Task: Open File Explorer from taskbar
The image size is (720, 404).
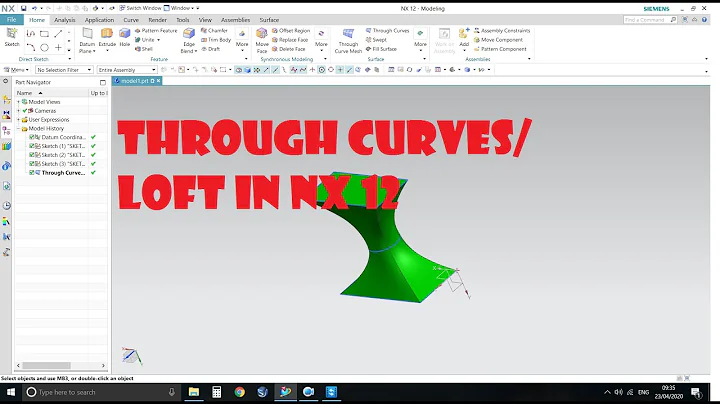Action: click(x=194, y=392)
